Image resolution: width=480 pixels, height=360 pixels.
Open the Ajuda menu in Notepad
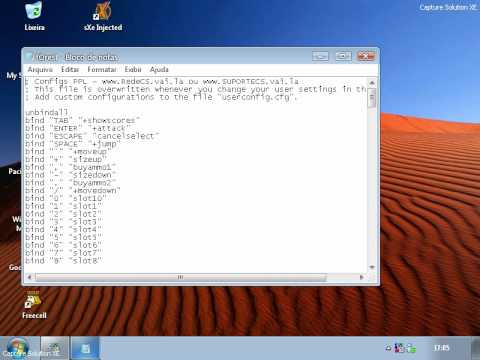[x=159, y=70]
